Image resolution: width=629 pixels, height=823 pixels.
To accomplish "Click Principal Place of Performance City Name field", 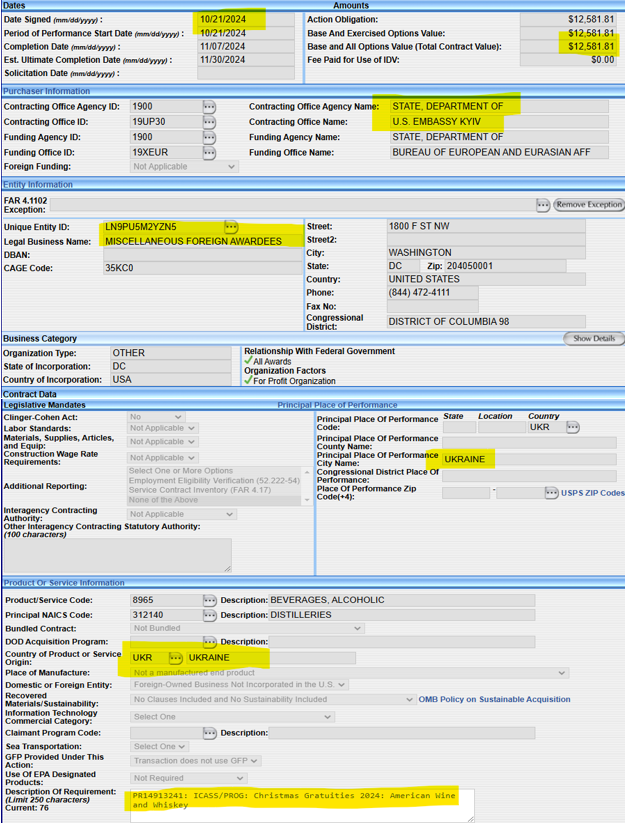I will click(x=529, y=459).
